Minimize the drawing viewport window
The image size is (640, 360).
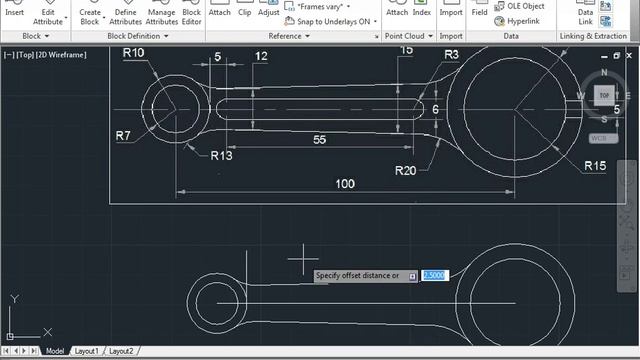(604, 56)
